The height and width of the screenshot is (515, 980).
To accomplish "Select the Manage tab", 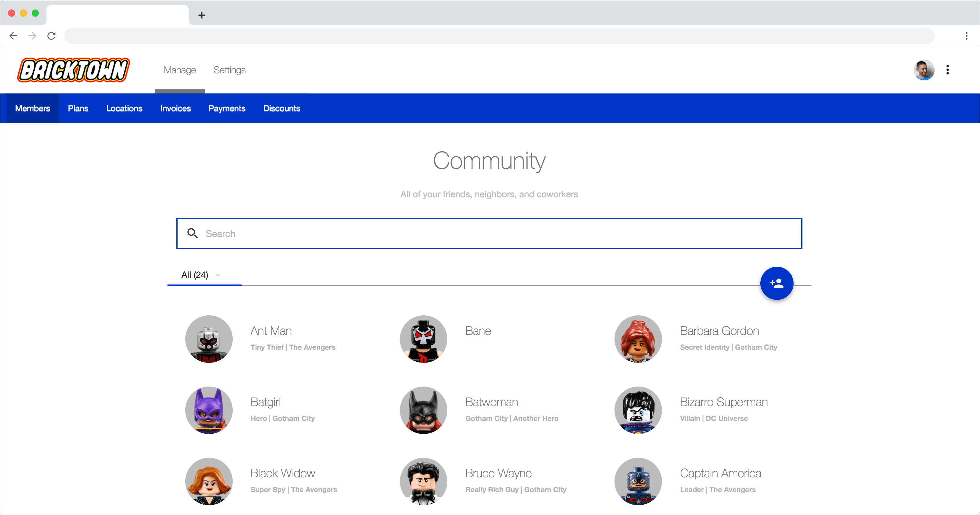I will click(180, 70).
